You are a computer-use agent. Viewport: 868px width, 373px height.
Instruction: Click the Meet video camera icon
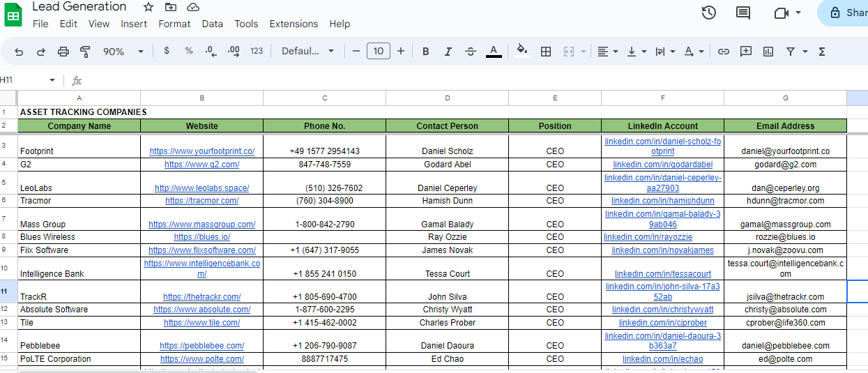tap(781, 13)
